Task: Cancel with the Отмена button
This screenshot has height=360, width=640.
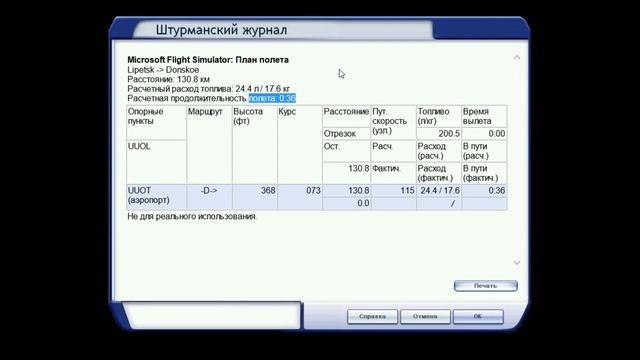Action: pos(425,316)
